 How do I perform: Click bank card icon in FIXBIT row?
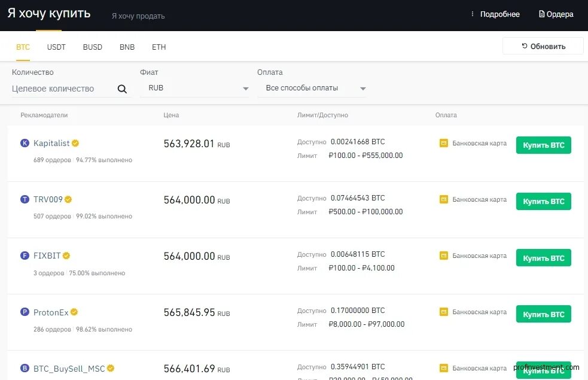pos(444,256)
